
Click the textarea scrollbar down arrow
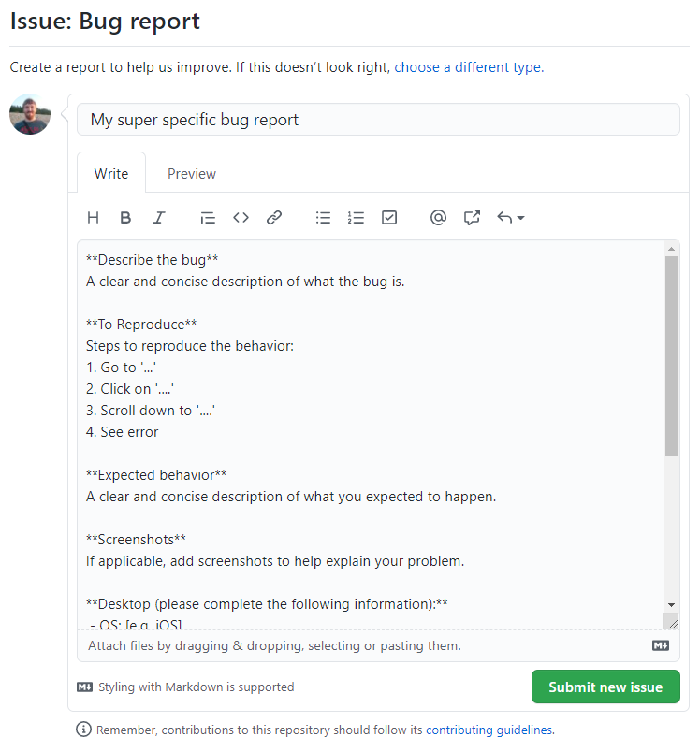[x=671, y=605]
